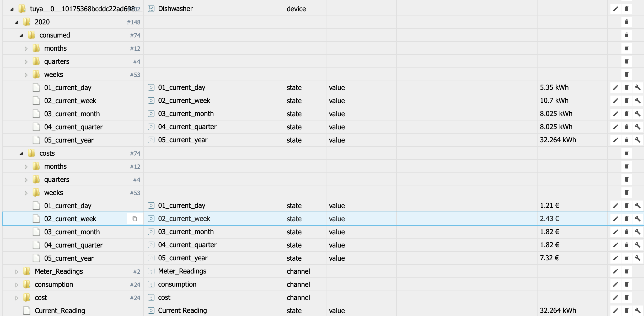The width and height of the screenshot is (644, 316).
Task: Open wrench settings for consumed 01_current_day
Action: point(637,88)
